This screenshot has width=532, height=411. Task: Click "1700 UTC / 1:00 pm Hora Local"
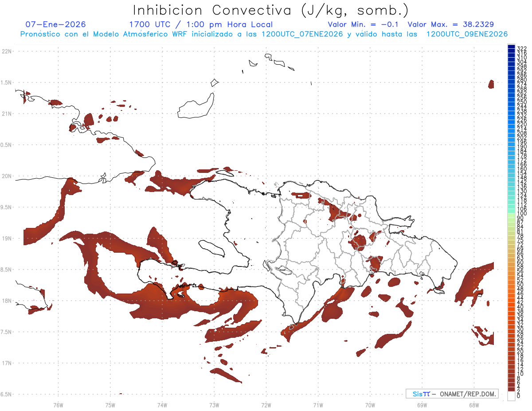coord(201,24)
